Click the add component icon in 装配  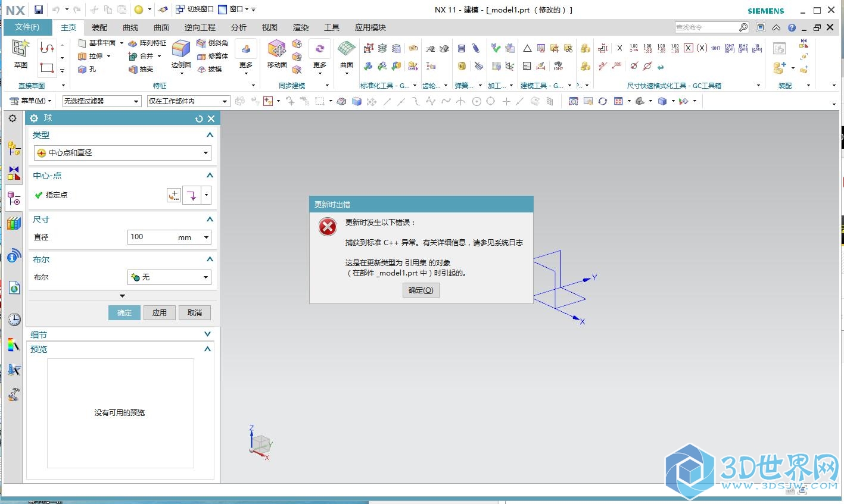point(779,68)
